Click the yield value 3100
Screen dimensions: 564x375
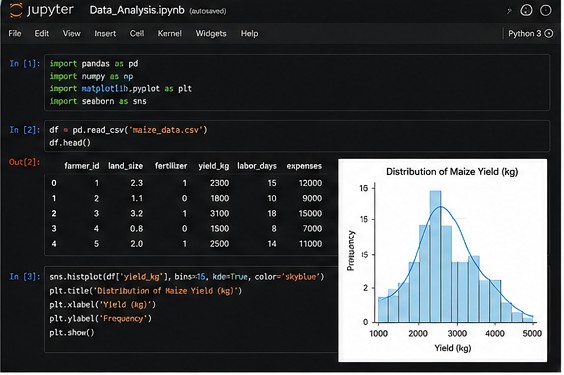pyautogui.click(x=219, y=213)
